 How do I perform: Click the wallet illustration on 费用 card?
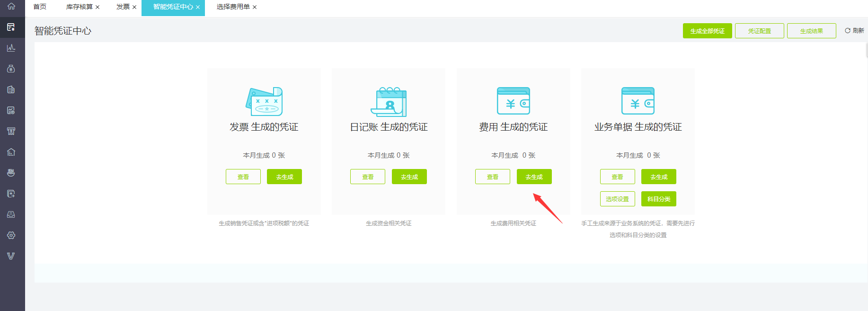click(x=513, y=101)
